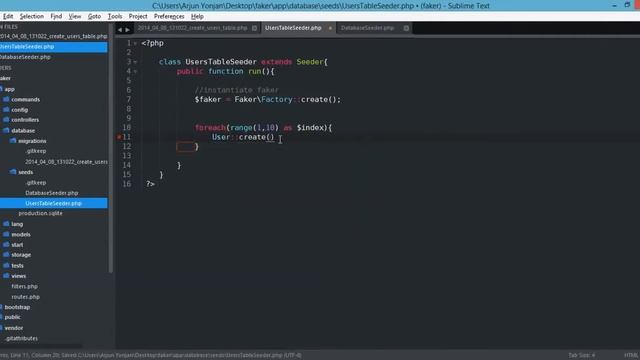
Task: Restore the Sublime Text window size
Action: pos(627,5)
